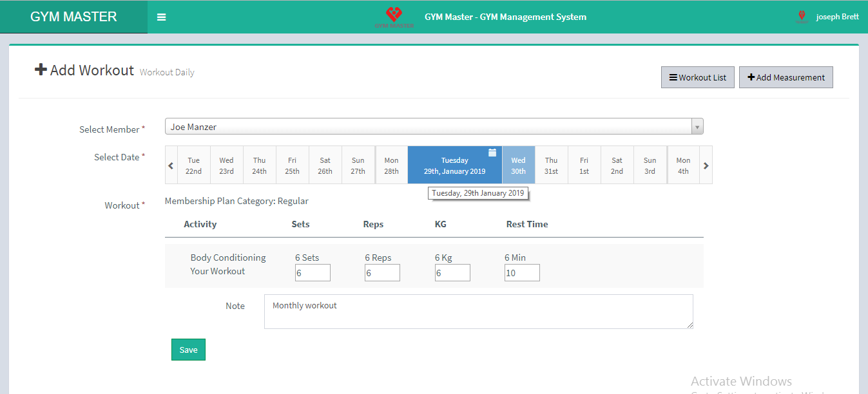Select Wed 30th in date strip
The height and width of the screenshot is (394, 868).
tap(518, 165)
